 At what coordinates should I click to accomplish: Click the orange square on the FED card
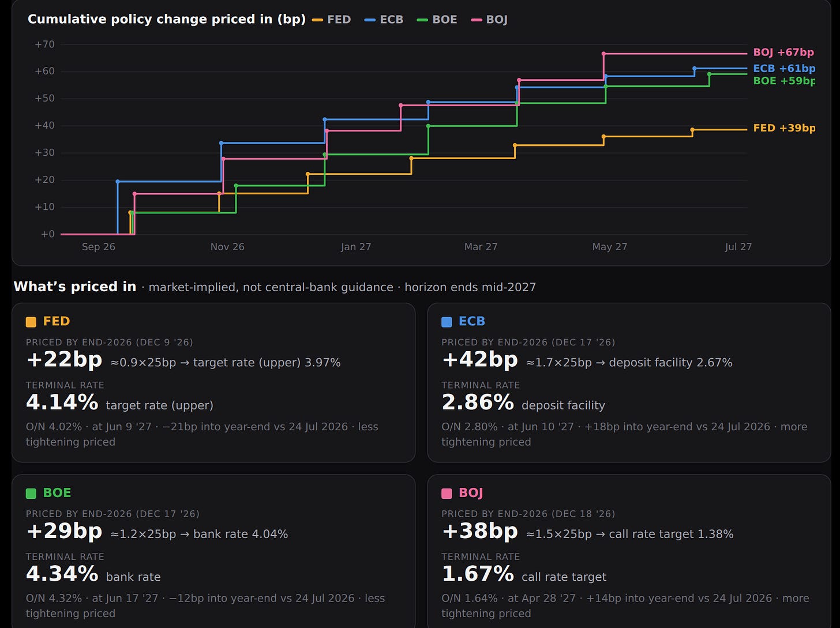pos(31,322)
